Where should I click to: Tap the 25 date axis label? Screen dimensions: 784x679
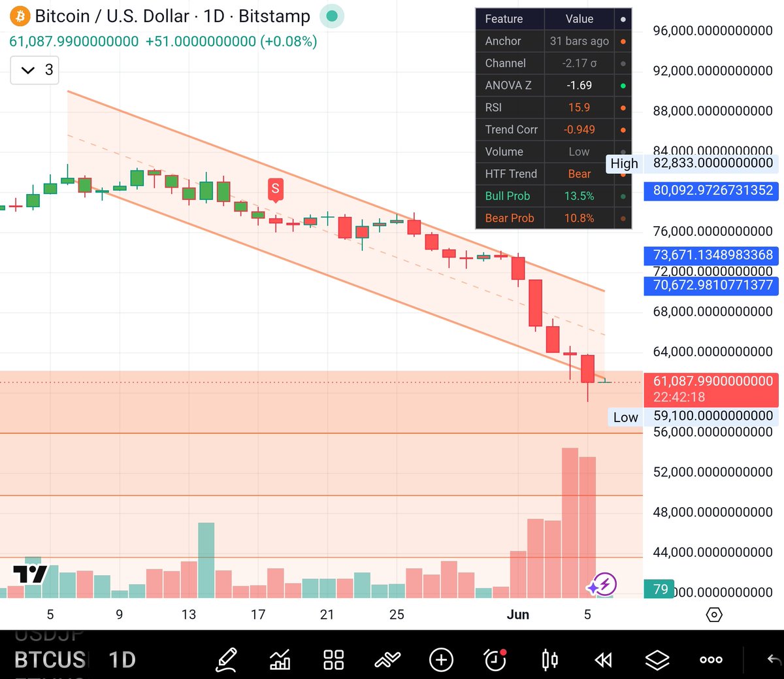397,615
